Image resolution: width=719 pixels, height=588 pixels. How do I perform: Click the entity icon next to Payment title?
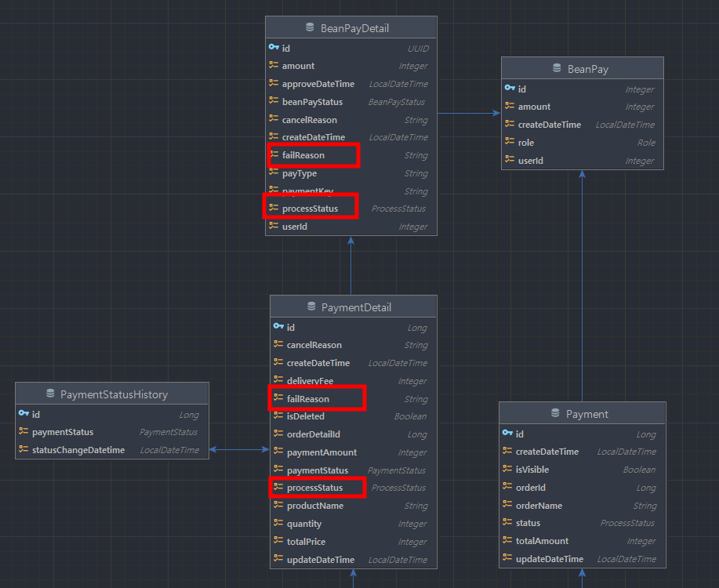pos(556,414)
